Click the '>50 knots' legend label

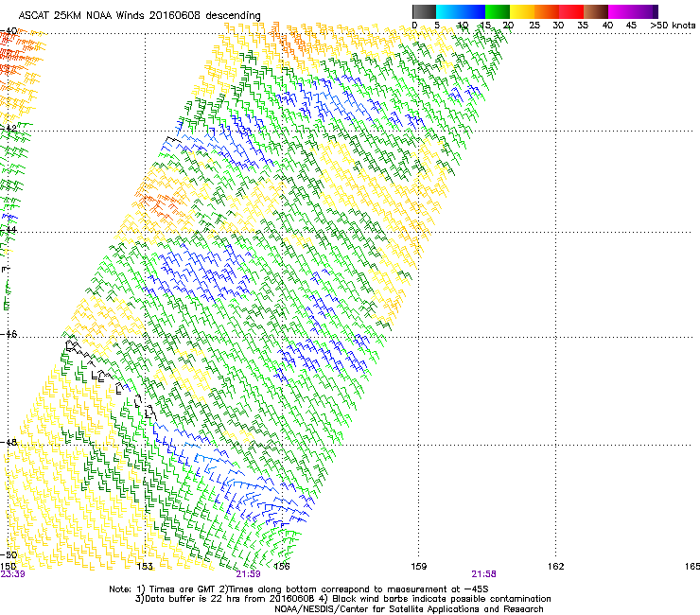coord(673,26)
